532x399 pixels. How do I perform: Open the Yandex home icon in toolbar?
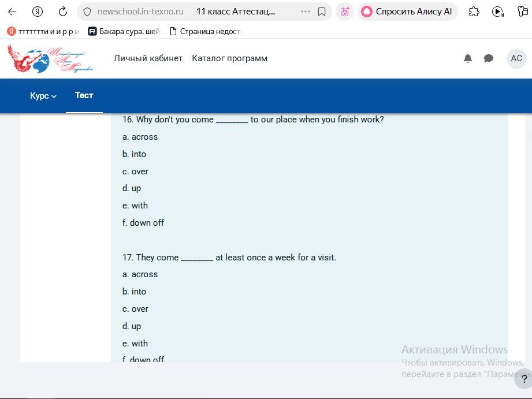[38, 12]
